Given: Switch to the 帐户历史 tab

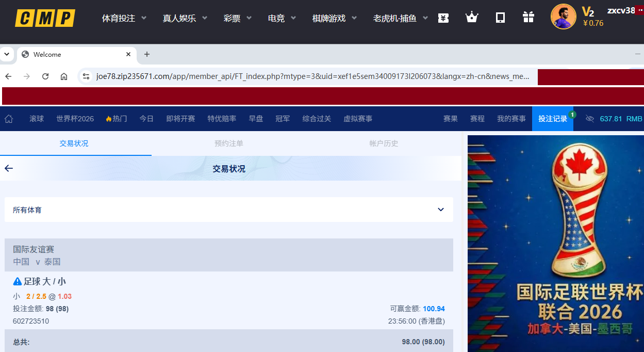Looking at the screenshot, I should [384, 143].
